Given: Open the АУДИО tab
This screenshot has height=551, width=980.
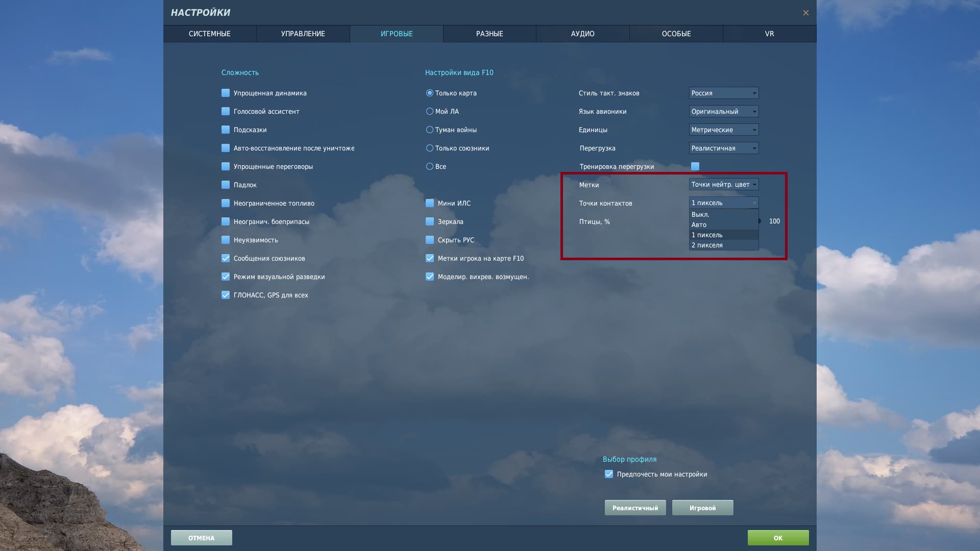Looking at the screenshot, I should pos(582,34).
